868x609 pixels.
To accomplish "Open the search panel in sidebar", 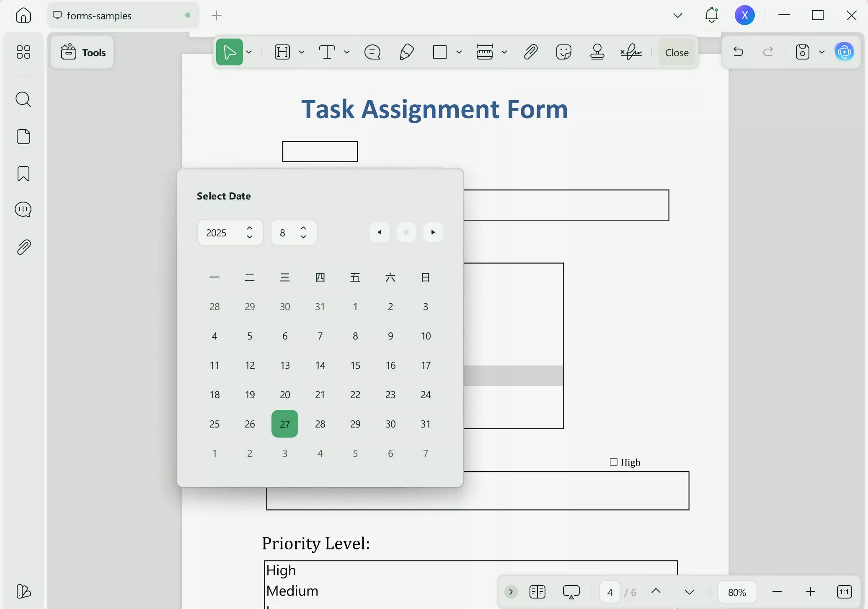I will tap(23, 100).
